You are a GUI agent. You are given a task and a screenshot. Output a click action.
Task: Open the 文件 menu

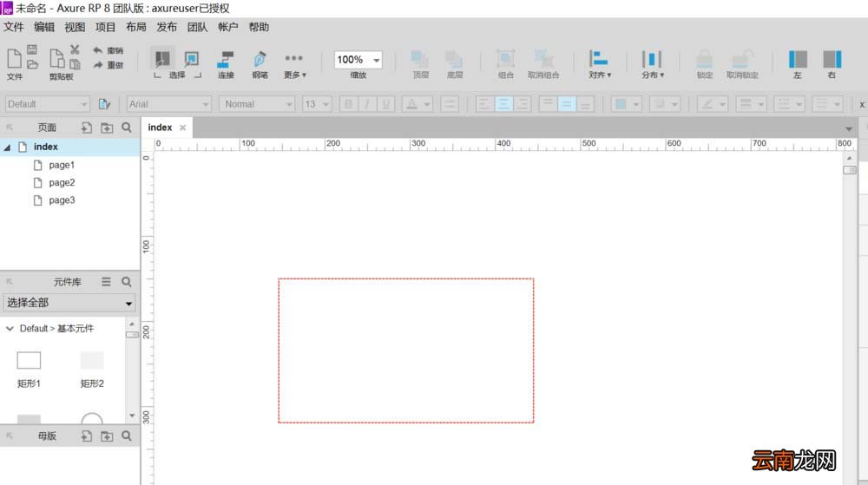[14, 27]
